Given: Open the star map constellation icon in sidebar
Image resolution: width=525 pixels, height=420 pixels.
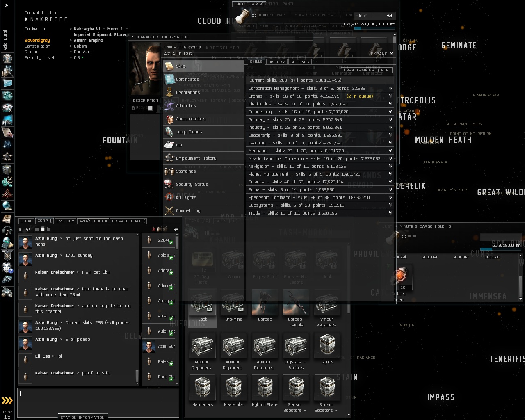Looking at the screenshot, I should [x=7, y=145].
